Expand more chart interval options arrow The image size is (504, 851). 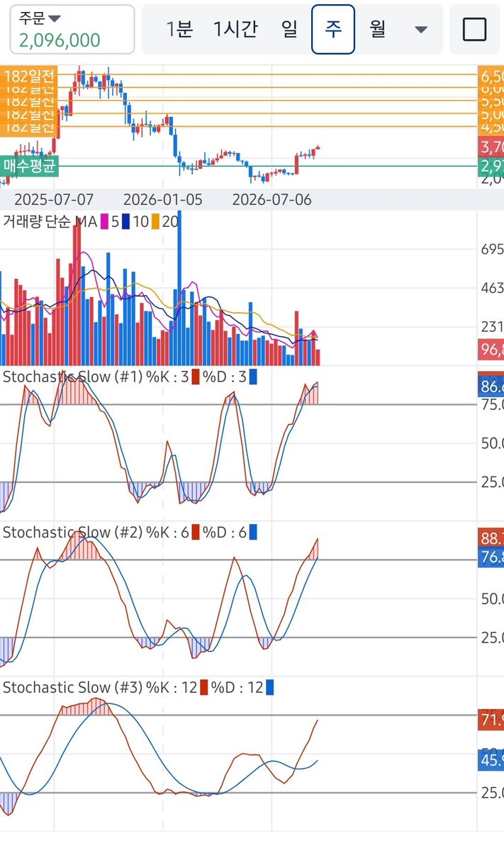(421, 30)
